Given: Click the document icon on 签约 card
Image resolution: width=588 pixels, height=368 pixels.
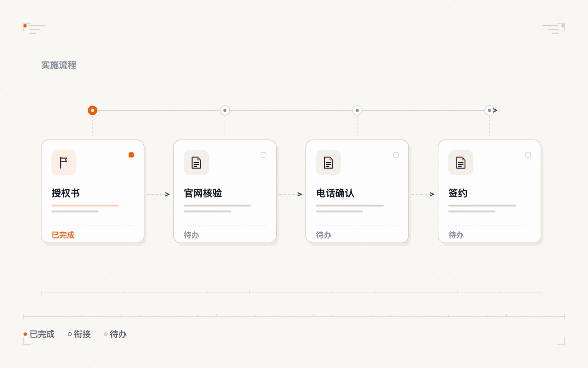Looking at the screenshot, I should click(x=461, y=163).
